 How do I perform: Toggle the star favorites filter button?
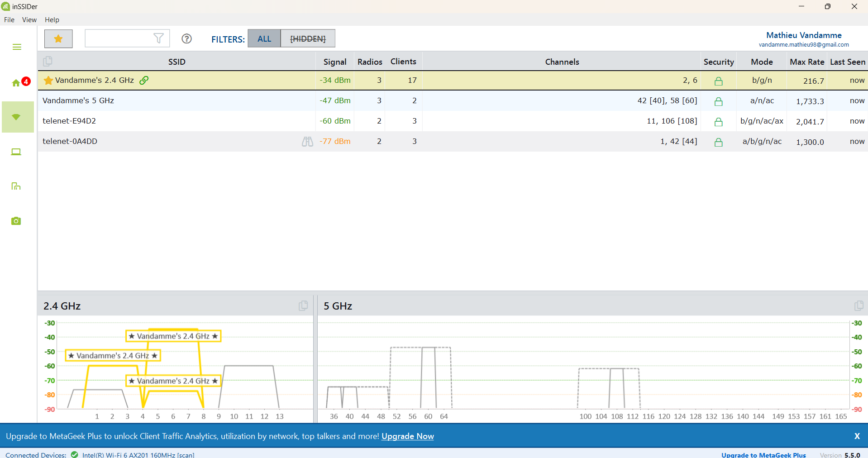coord(58,39)
